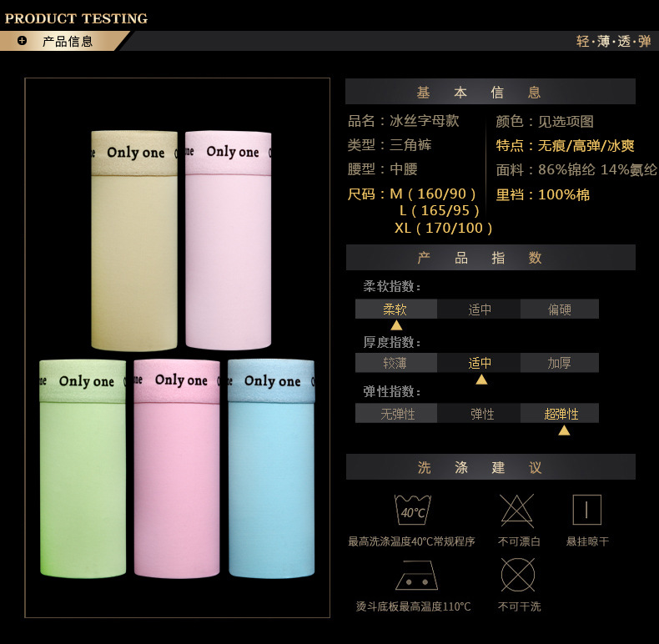Click the 40°C wash temperature icon
Image resolution: width=659 pixels, height=644 pixels.
click(x=412, y=510)
